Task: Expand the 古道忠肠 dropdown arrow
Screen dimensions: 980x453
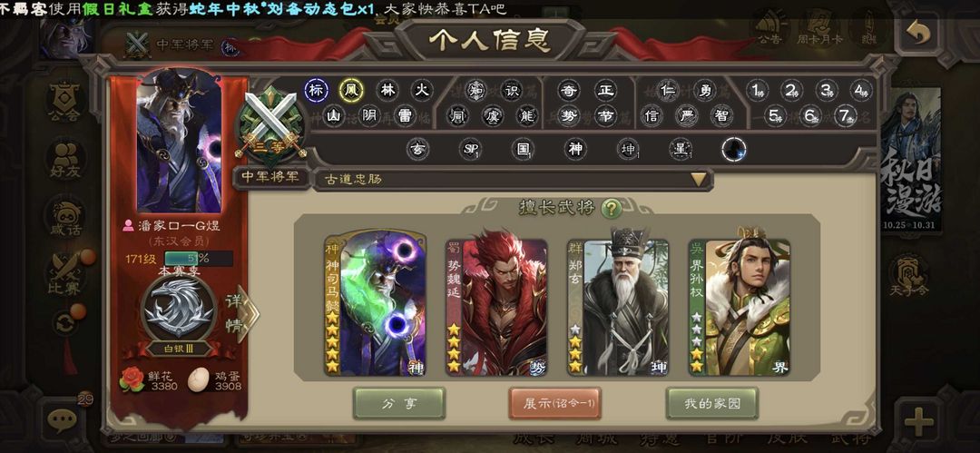Action: pos(699,180)
